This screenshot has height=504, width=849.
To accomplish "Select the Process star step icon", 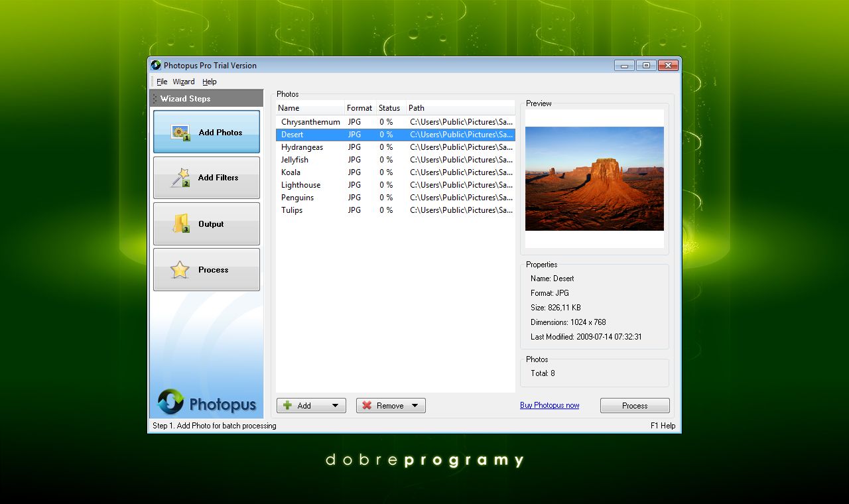I will click(x=180, y=269).
